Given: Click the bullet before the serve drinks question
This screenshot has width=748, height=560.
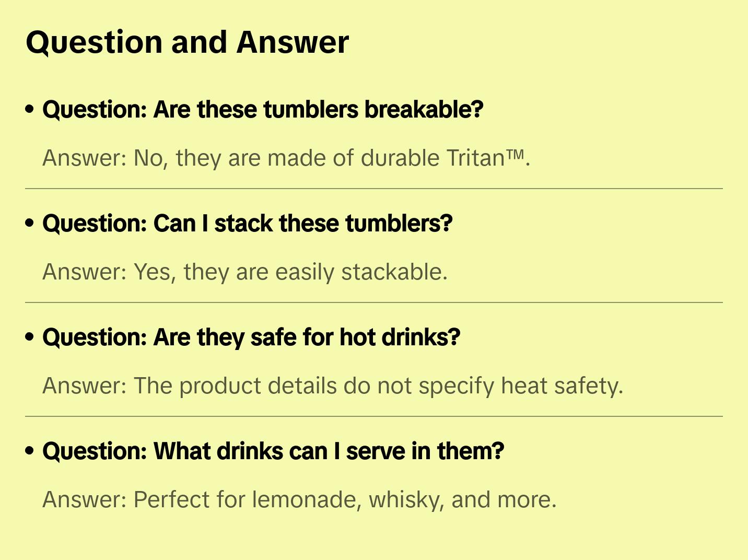Looking at the screenshot, I should click(30, 451).
